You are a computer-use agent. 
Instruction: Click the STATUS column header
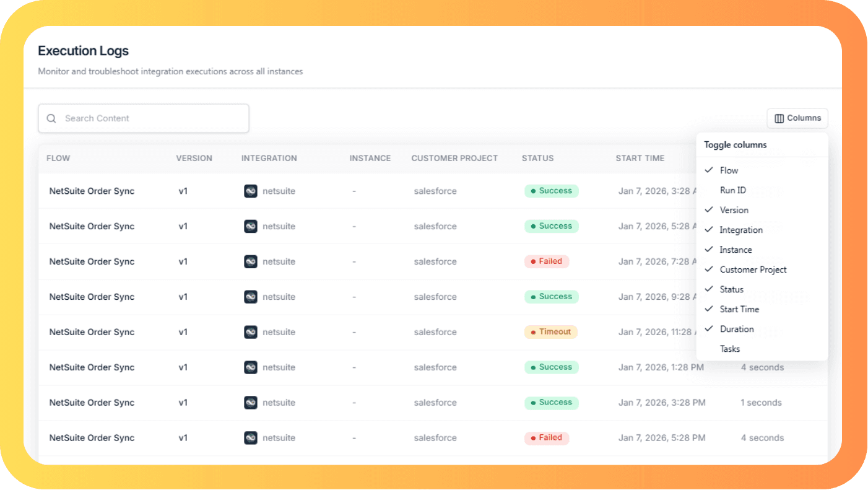click(x=537, y=158)
